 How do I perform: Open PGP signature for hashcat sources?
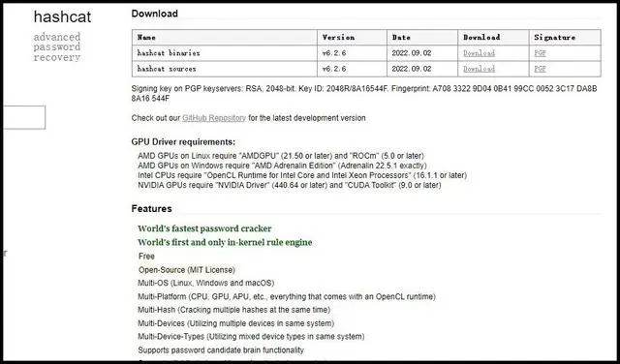(x=541, y=69)
